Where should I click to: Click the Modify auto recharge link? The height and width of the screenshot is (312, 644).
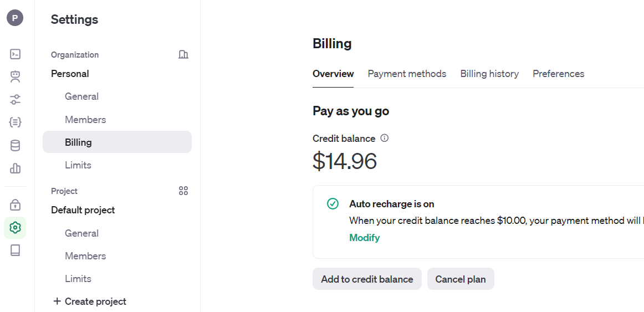364,238
